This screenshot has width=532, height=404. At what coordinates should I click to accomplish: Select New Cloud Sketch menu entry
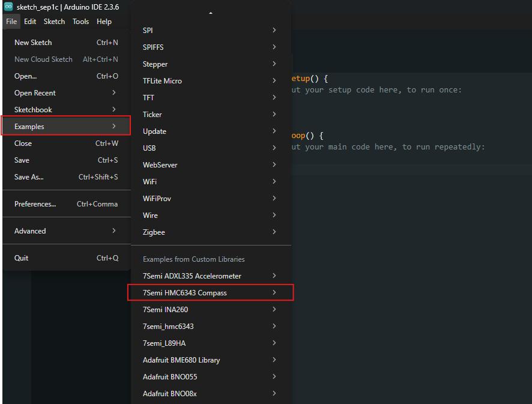tap(66, 59)
